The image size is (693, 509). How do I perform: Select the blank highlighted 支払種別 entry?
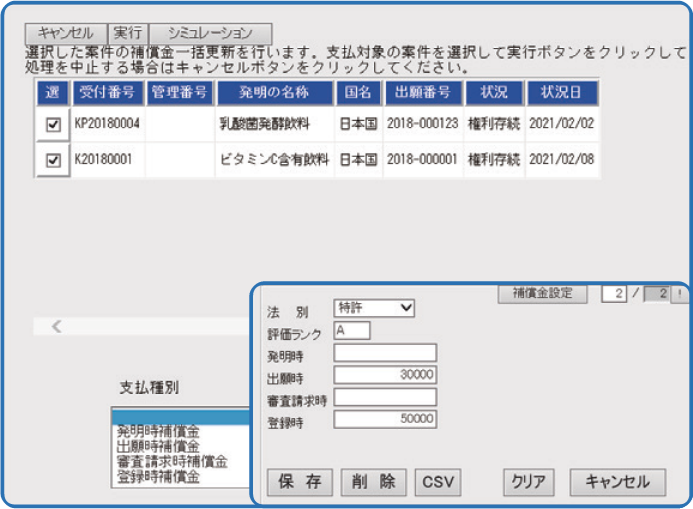click(181, 417)
